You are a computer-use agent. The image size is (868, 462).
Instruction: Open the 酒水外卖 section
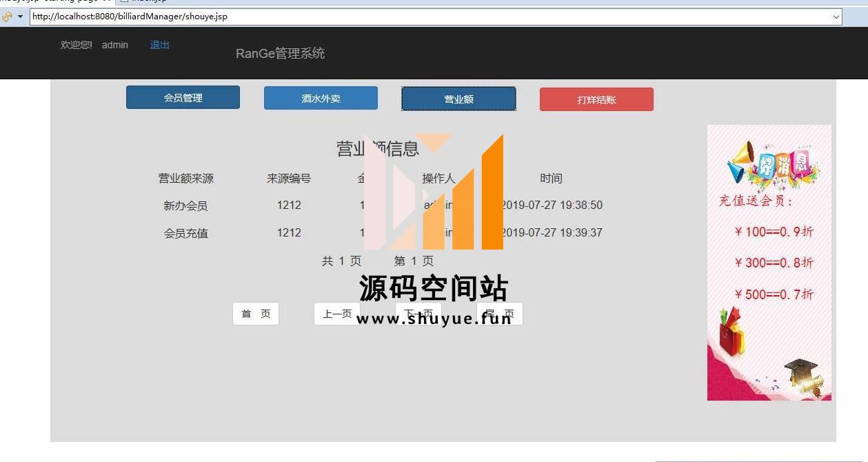coord(321,98)
